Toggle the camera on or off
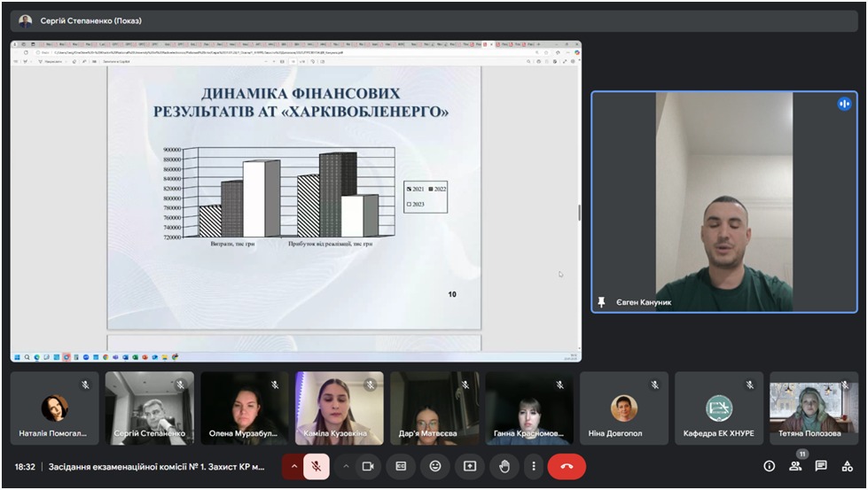The image size is (868, 490). point(368,466)
